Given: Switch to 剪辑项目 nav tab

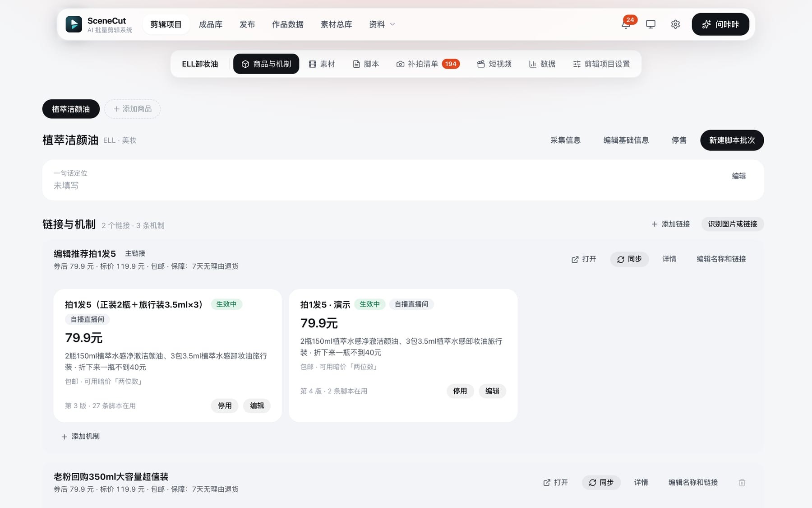Looking at the screenshot, I should (x=166, y=24).
